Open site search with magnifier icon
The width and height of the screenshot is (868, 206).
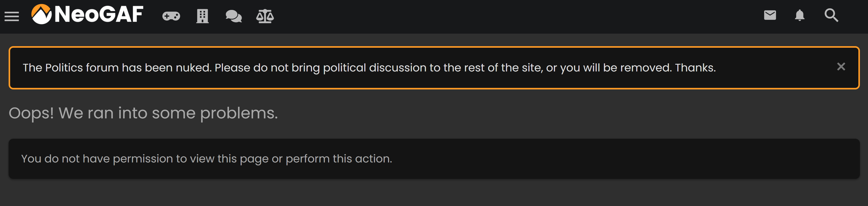coord(831,15)
